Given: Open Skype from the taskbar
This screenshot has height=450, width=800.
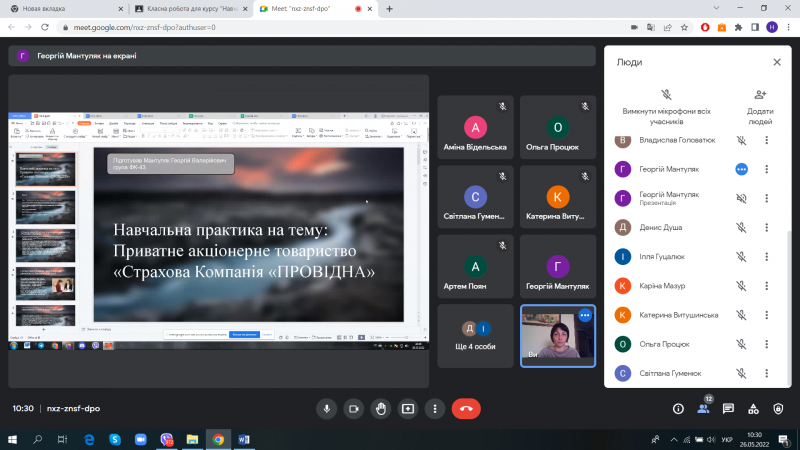Looking at the screenshot, I should [115, 439].
